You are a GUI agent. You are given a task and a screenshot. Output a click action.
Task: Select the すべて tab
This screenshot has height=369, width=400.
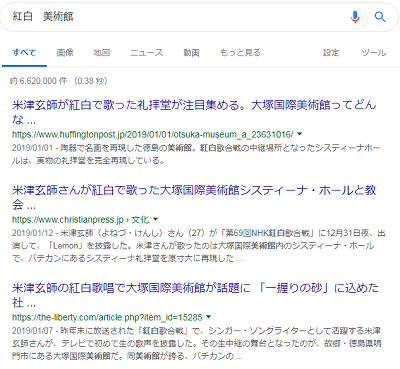(24, 52)
